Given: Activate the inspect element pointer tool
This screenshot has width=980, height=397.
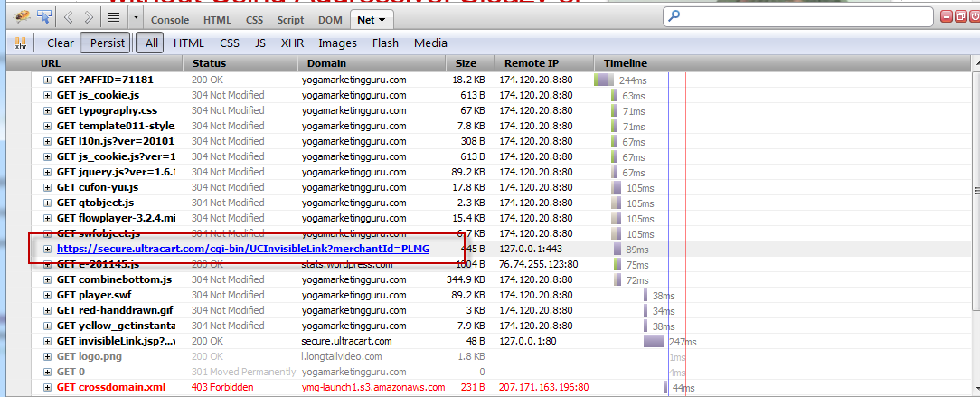Looking at the screenshot, I should (x=44, y=17).
